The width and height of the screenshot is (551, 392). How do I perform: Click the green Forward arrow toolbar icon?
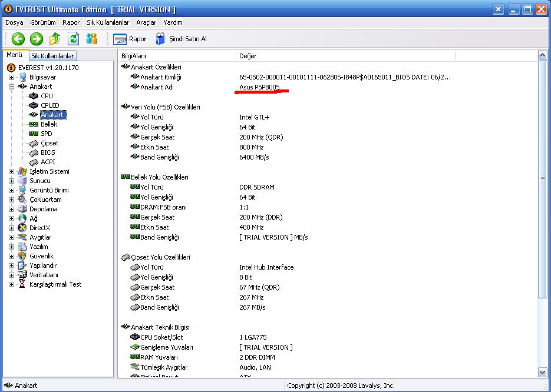pos(36,39)
